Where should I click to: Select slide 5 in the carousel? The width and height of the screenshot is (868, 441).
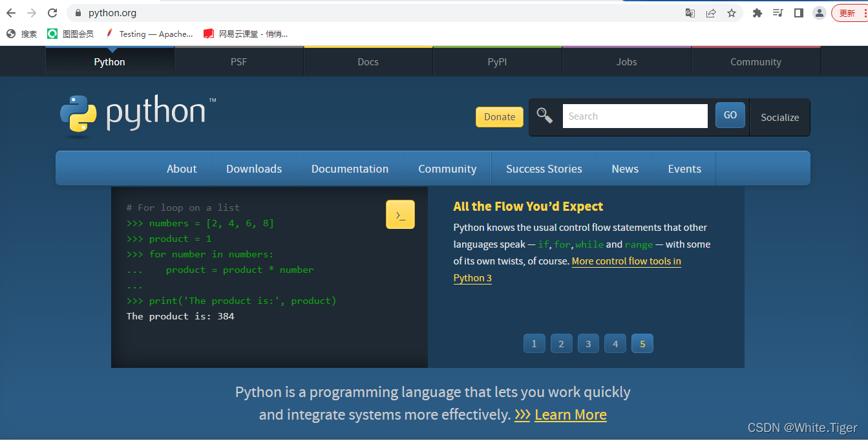coord(642,343)
